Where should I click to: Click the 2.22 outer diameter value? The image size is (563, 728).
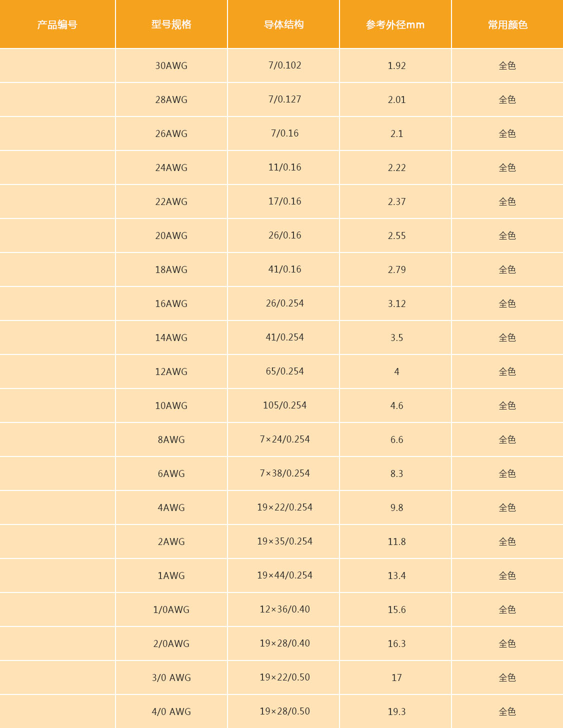pos(396,167)
